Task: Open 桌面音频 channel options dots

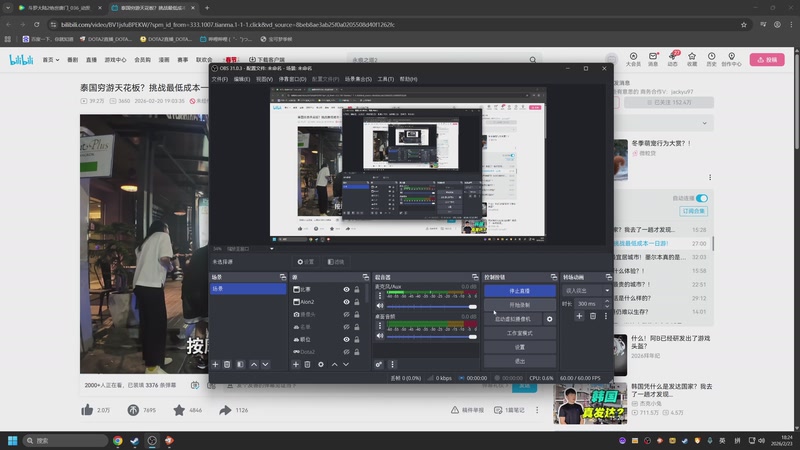Action: click(380, 326)
